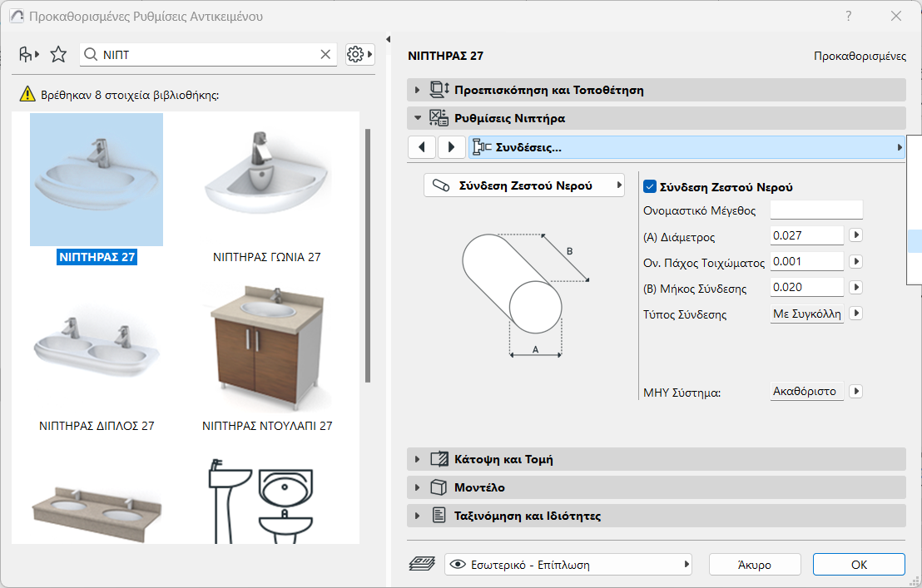Viewport: 922px width, 588px height.
Task: Click the Κάτοψη και Τομή panel icon
Action: pyautogui.click(x=439, y=459)
